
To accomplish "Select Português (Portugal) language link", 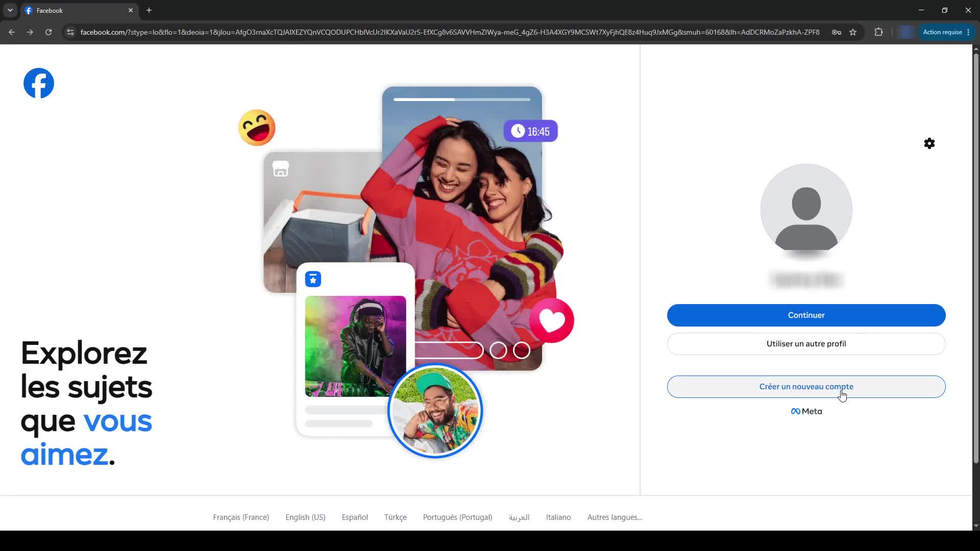I will coord(457,517).
